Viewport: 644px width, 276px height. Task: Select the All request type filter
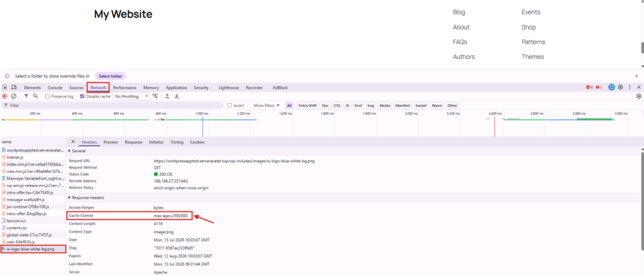click(x=289, y=106)
